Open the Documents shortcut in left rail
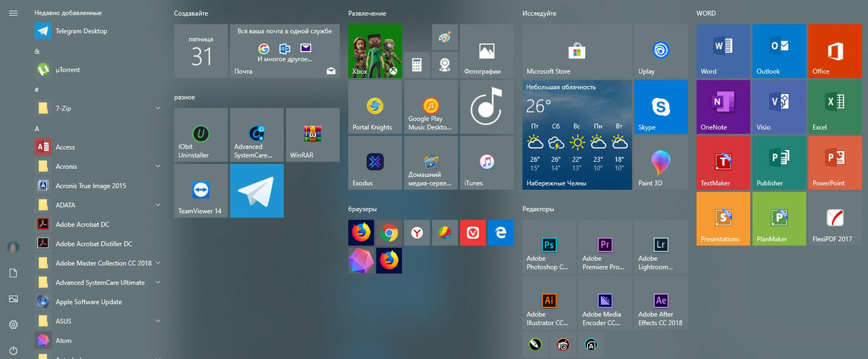The width and height of the screenshot is (868, 359). point(13,273)
